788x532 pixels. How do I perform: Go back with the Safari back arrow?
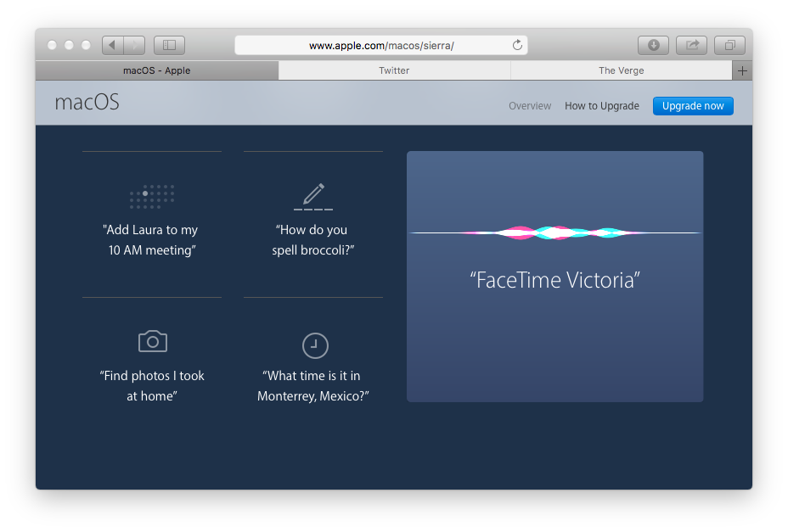tap(113, 45)
